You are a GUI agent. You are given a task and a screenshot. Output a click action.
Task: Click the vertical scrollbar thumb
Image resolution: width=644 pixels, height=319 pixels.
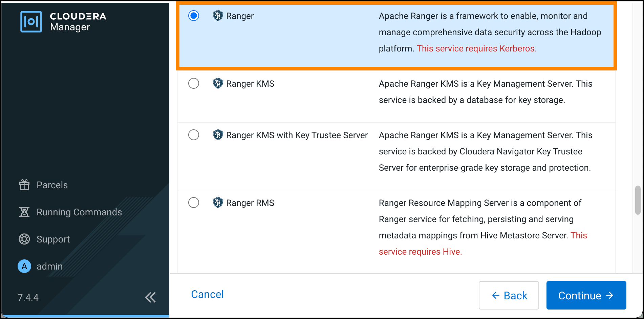coord(638,200)
